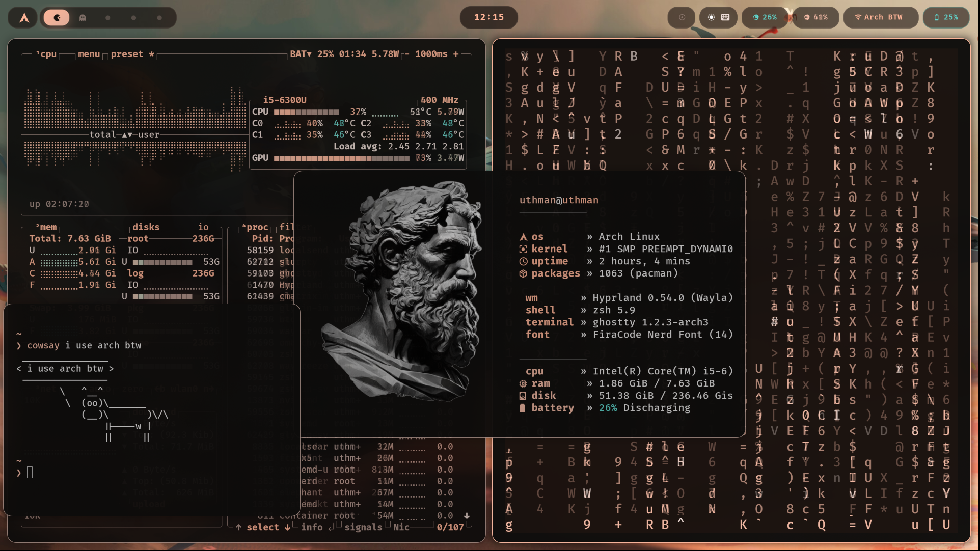Click the scroll down arrow in process list
Viewport: 980px width, 551px height.
[467, 516]
